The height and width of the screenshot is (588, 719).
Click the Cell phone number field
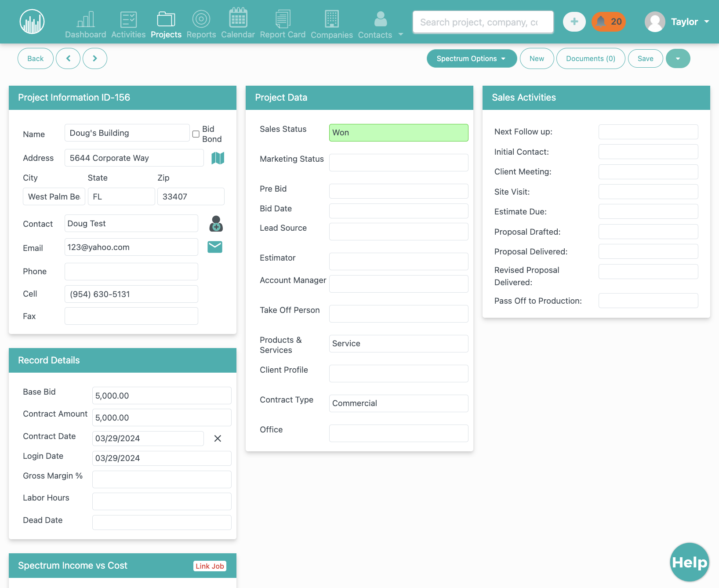tap(131, 294)
